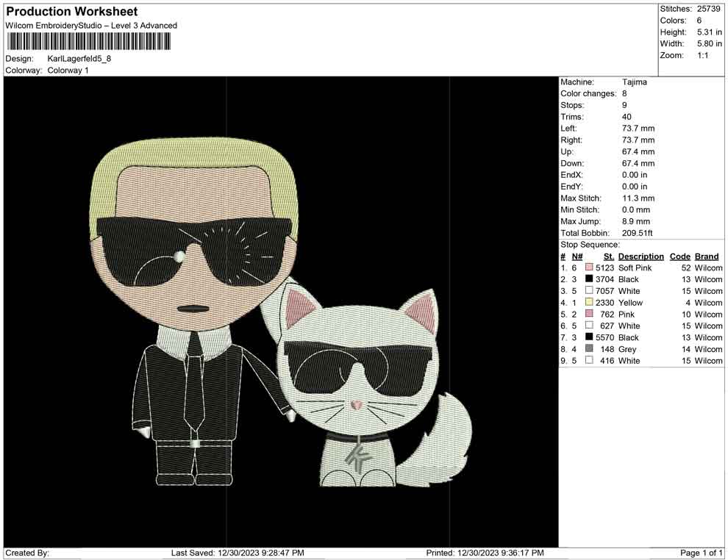Screen dimensions: 728x560
Task: Click the 'Created By:' footer label
Action: click(x=27, y=553)
